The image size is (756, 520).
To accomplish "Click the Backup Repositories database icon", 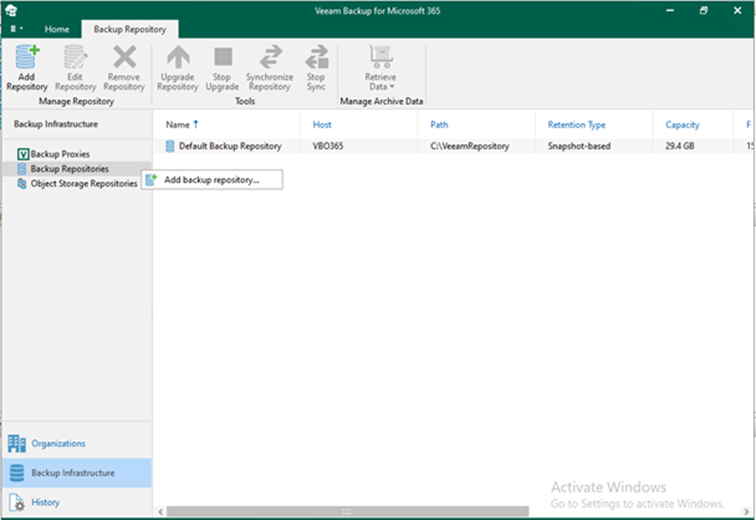I will pyautogui.click(x=22, y=169).
